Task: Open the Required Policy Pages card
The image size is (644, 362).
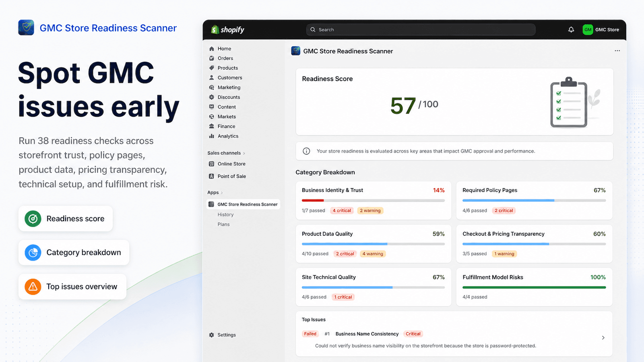Action: pos(534,200)
